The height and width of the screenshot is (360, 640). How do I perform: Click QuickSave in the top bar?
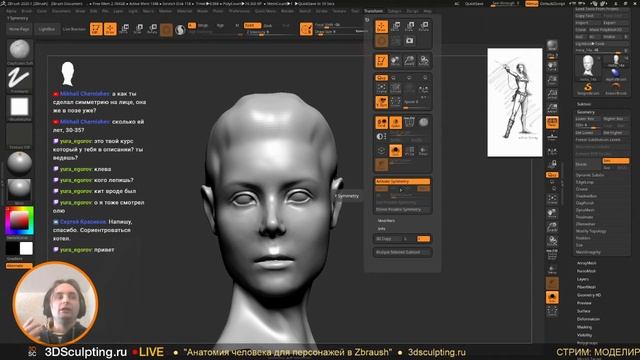pyautogui.click(x=474, y=4)
